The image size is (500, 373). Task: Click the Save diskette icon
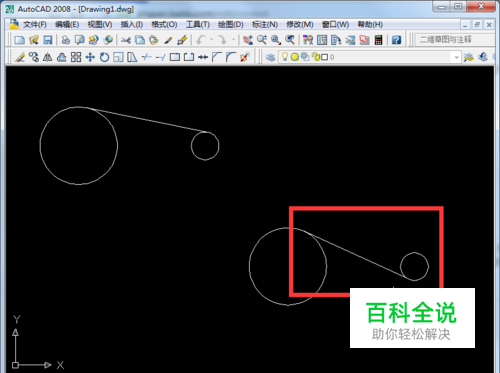pos(48,40)
